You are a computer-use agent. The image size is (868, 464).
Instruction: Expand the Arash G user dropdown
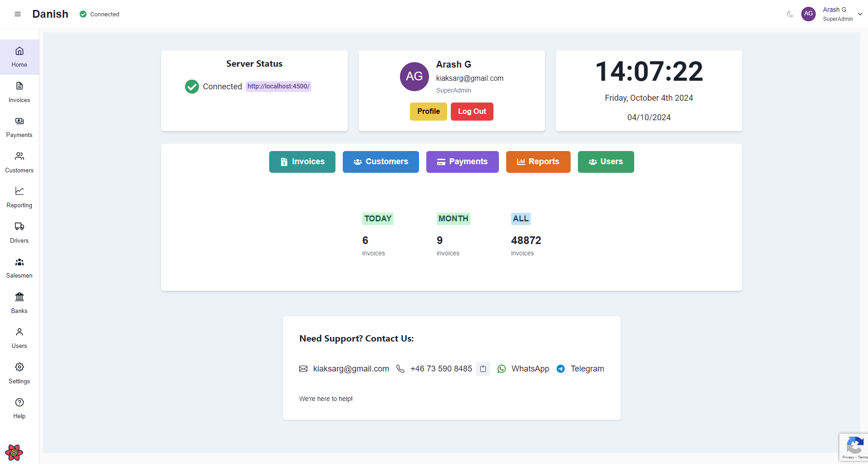click(860, 14)
